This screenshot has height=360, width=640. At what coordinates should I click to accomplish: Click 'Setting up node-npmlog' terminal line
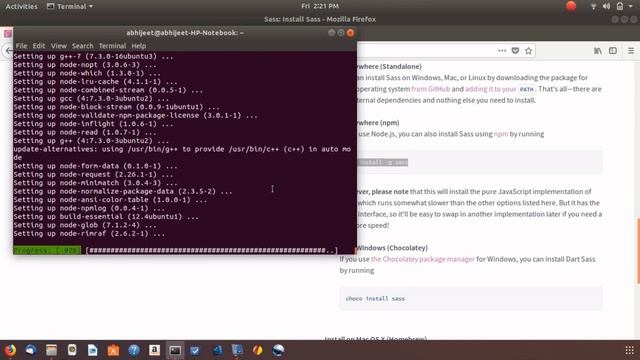click(x=89, y=208)
